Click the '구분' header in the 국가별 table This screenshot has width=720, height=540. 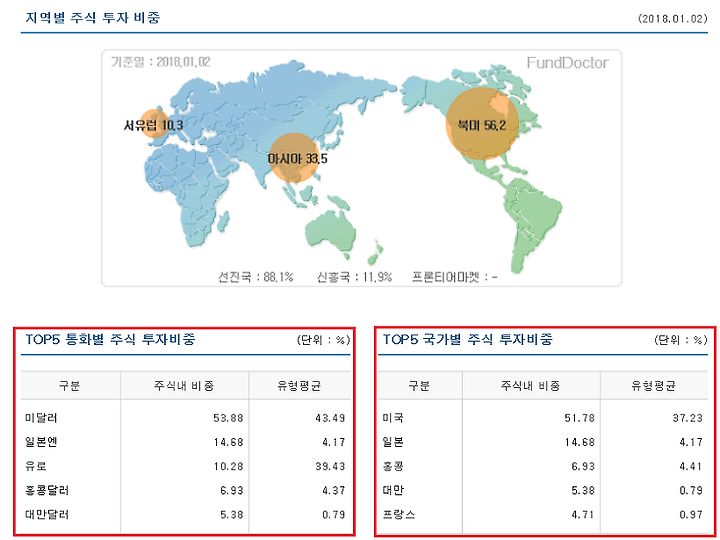click(x=419, y=385)
